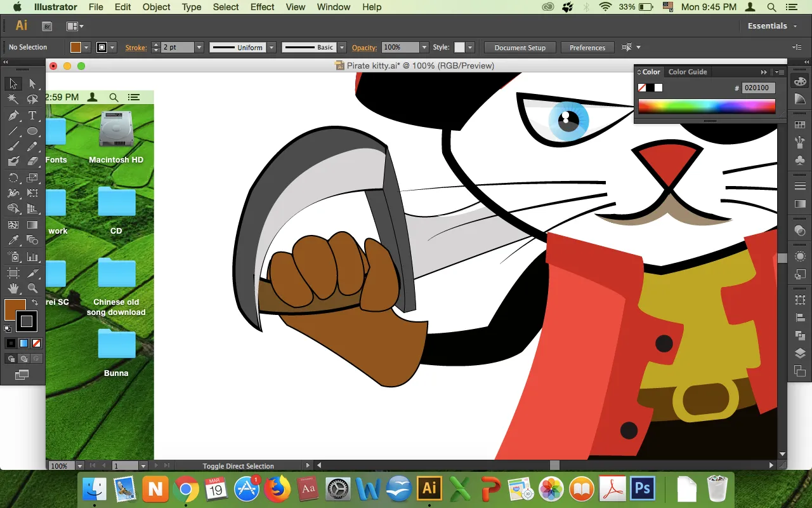The width and height of the screenshot is (812, 508).
Task: Select the Column Graph tool
Action: (32, 257)
